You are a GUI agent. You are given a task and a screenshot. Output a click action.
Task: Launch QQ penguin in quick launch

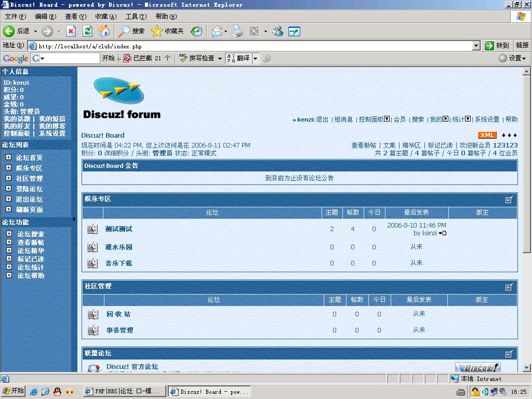click(x=57, y=392)
